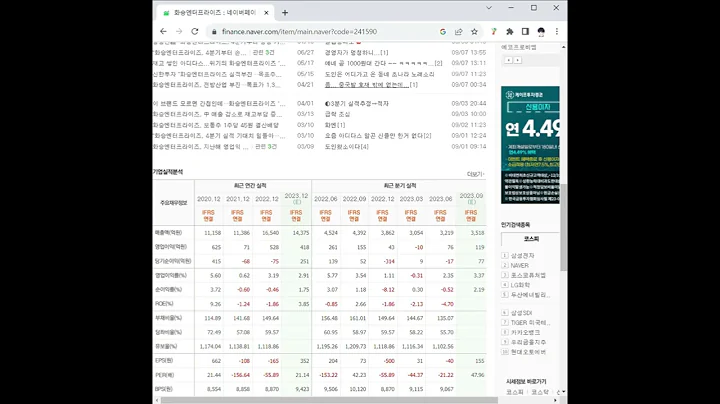Minimize the browser window
Image resolution: width=720 pixels, height=404 pixels.
[x=511, y=8]
